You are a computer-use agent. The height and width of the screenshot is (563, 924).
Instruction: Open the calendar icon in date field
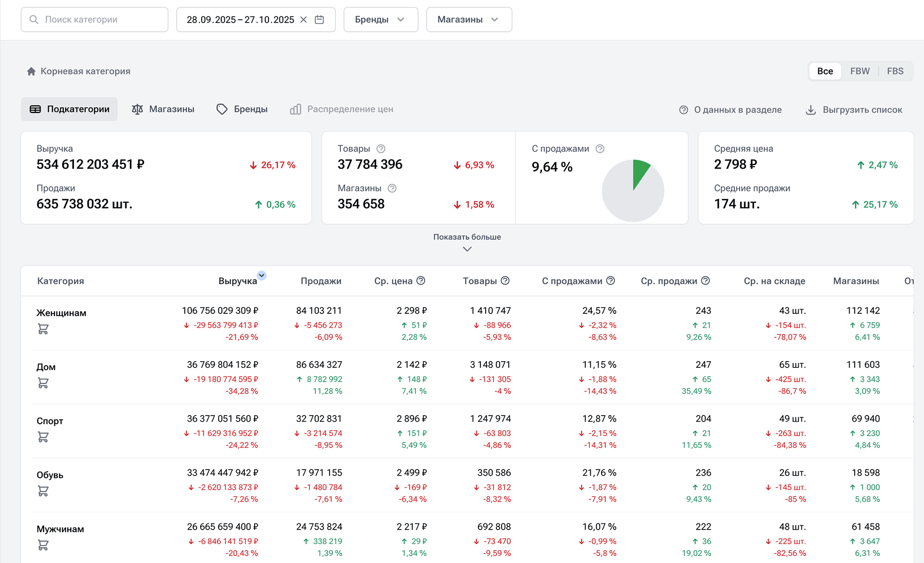(x=319, y=20)
